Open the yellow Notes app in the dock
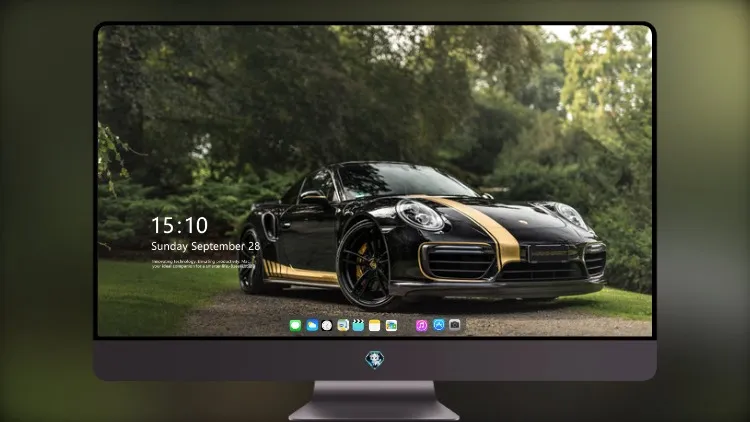The image size is (750, 422). point(375,325)
